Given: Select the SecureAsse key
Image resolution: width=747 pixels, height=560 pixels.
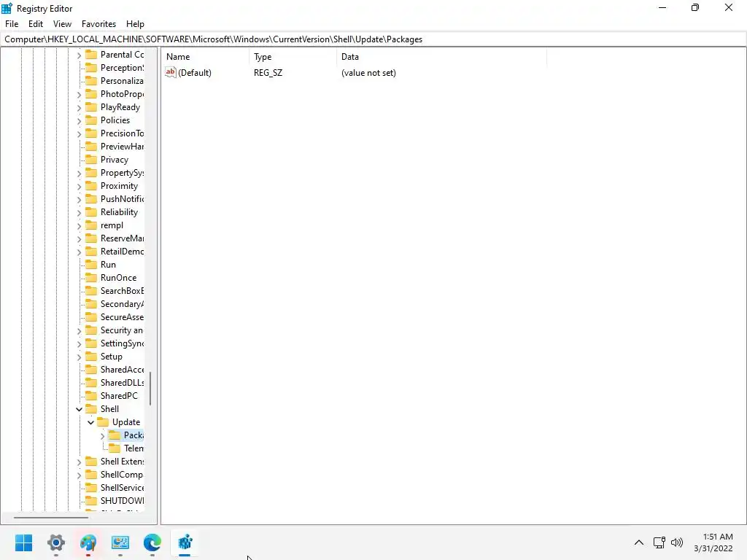Looking at the screenshot, I should [x=122, y=317].
